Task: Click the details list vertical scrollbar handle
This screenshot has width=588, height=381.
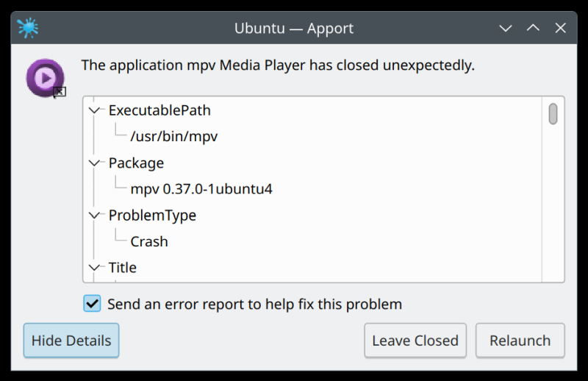Action: [553, 114]
